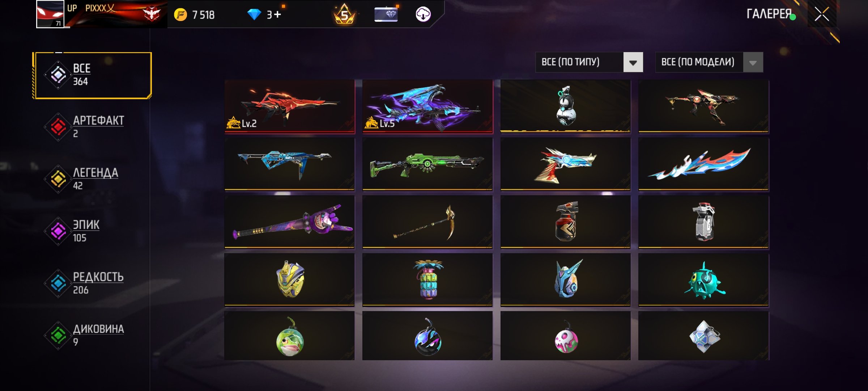Select the red Lv.2 rifle skin
This screenshot has height=391, width=868.
pos(290,106)
